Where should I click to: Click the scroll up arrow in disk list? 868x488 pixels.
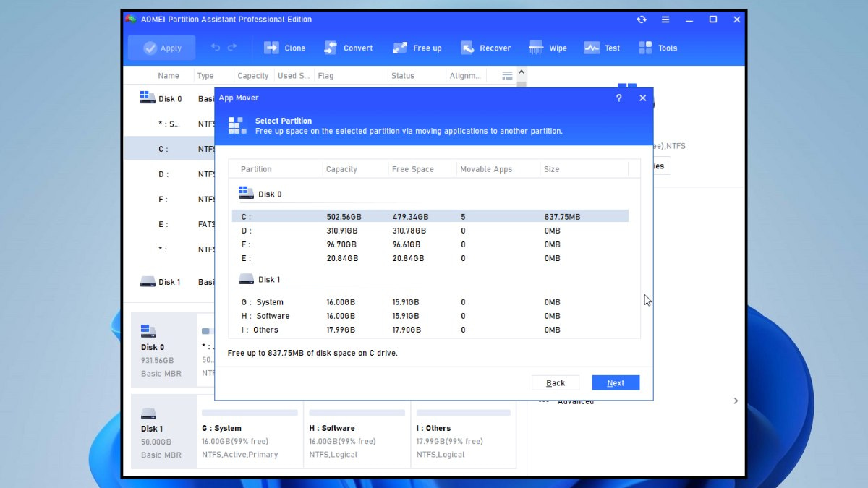click(x=522, y=72)
